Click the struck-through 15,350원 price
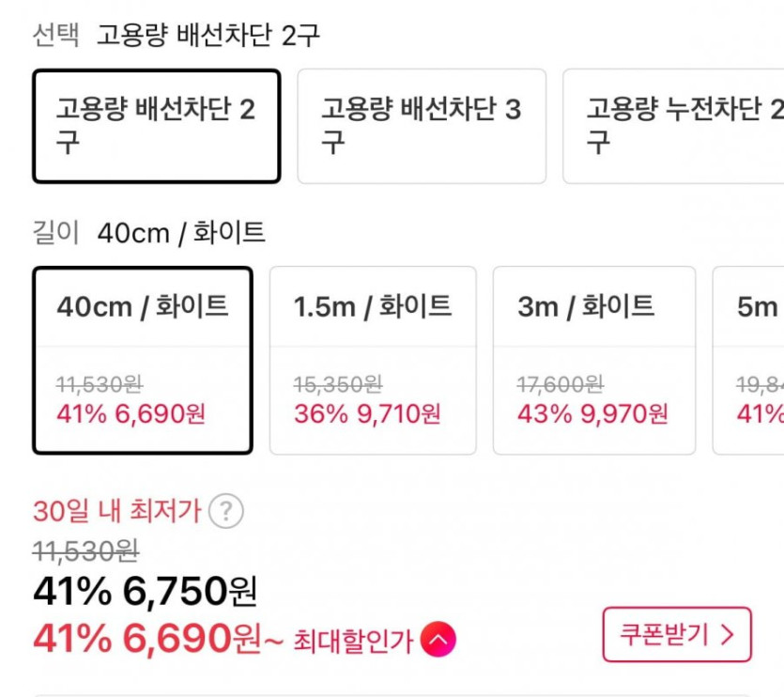Screen dimensions: 784x697 click(338, 383)
